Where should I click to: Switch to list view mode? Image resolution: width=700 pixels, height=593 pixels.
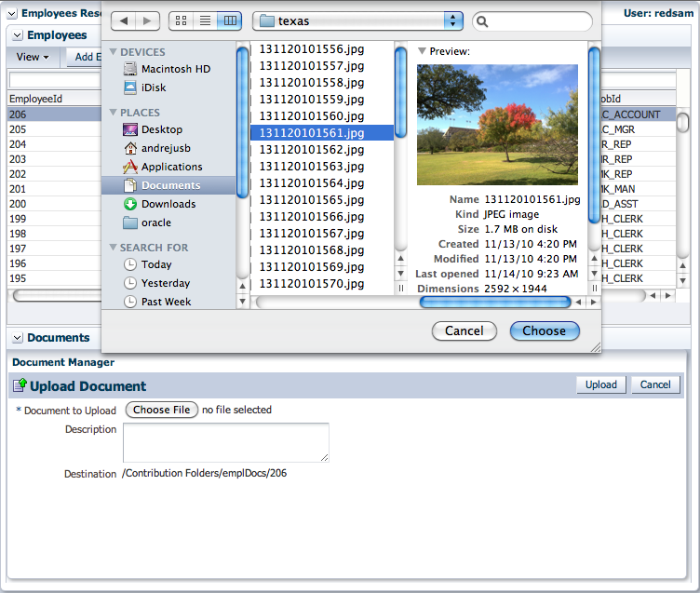(205, 20)
